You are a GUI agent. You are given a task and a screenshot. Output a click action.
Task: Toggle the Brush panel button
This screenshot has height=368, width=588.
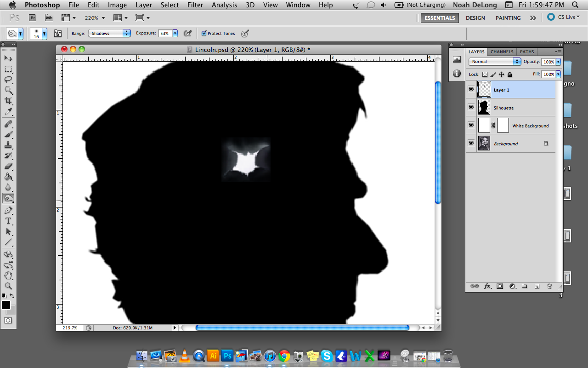tap(58, 34)
